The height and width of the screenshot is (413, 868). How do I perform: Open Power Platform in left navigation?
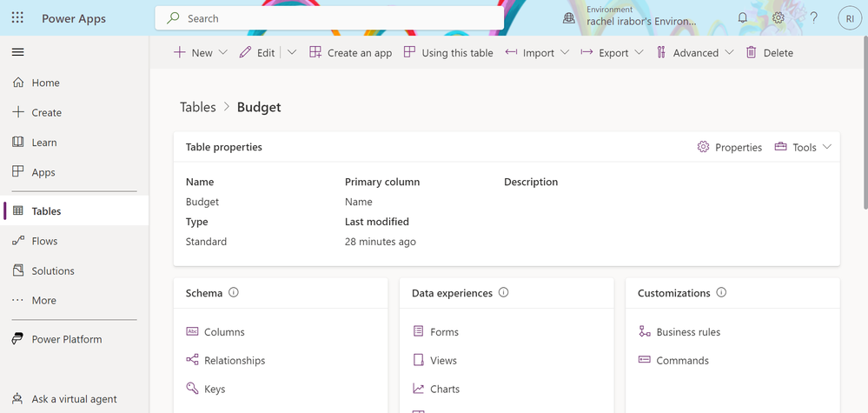[x=74, y=339]
